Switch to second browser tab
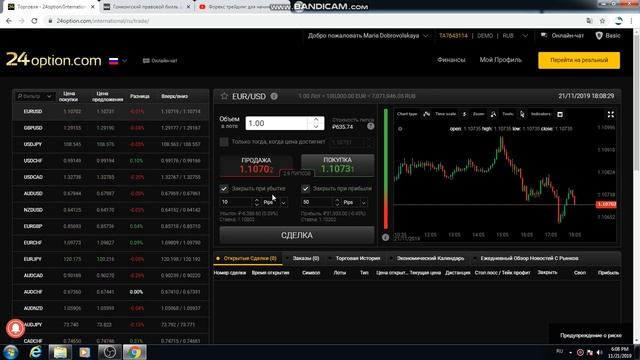Screen dimensions: 640x360 pyautogui.click(x=147, y=7)
